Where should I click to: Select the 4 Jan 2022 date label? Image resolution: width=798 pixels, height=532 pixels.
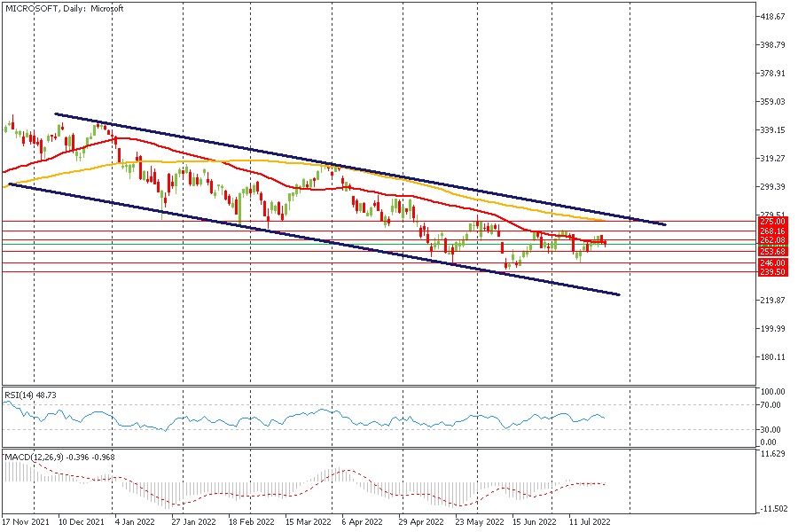tap(136, 524)
